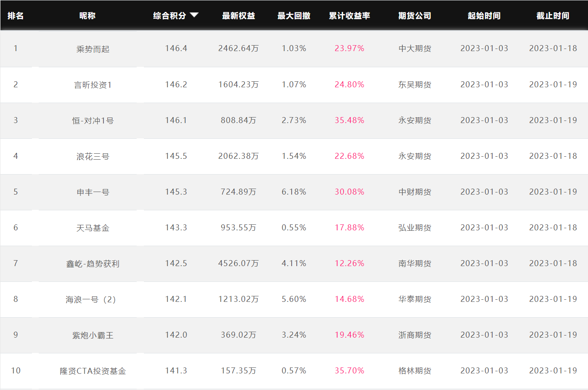Image resolution: width=588 pixels, height=390 pixels.
Task: Select drawdown value 0.55%
Action: 294,227
